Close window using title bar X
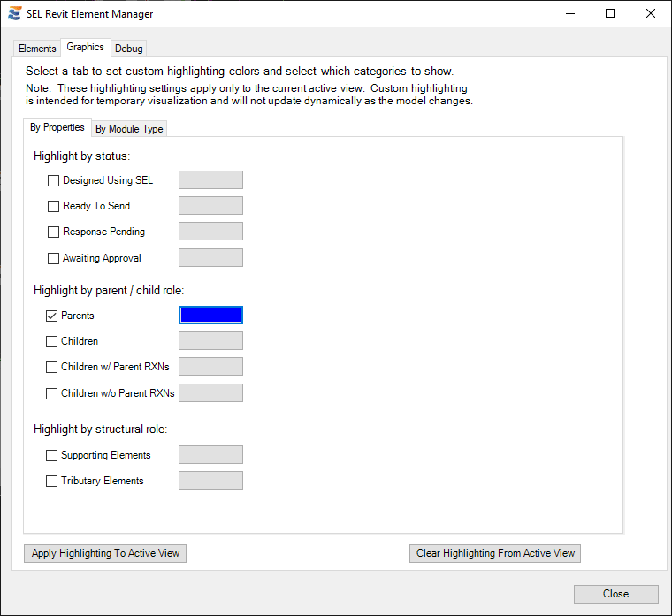The image size is (672, 616). [650, 14]
